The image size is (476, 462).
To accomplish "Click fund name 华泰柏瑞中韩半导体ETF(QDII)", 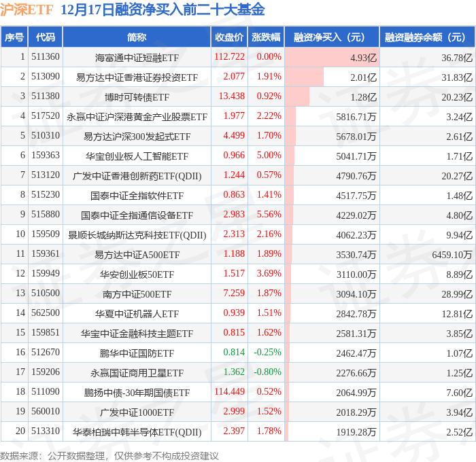I will click(x=137, y=432).
